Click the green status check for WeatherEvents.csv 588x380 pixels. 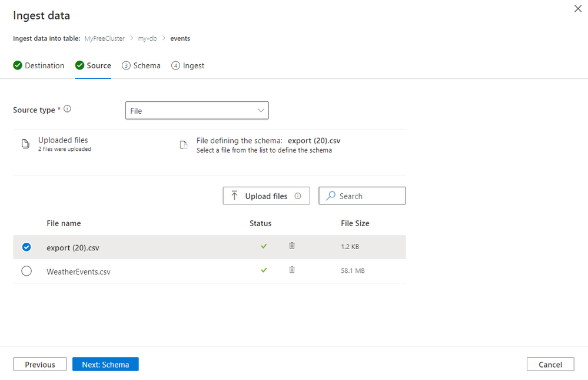tap(264, 270)
